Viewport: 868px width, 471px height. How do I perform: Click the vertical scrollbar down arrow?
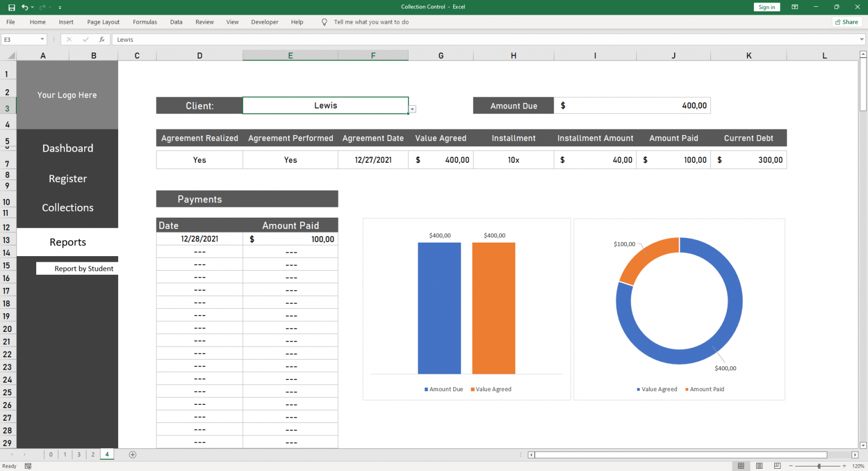pos(863,446)
